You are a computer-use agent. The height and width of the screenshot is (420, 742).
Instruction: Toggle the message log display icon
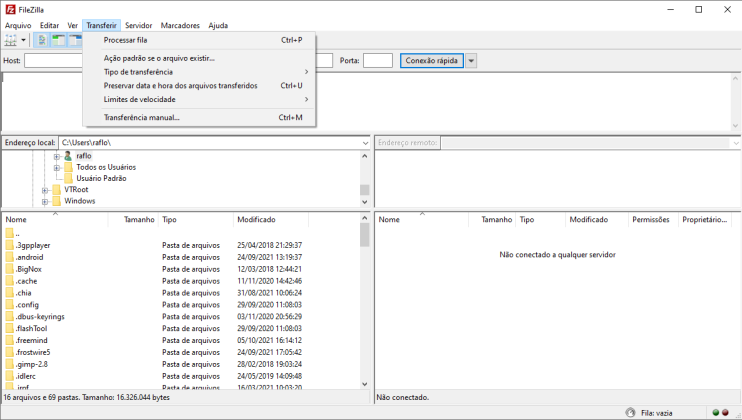[42, 40]
